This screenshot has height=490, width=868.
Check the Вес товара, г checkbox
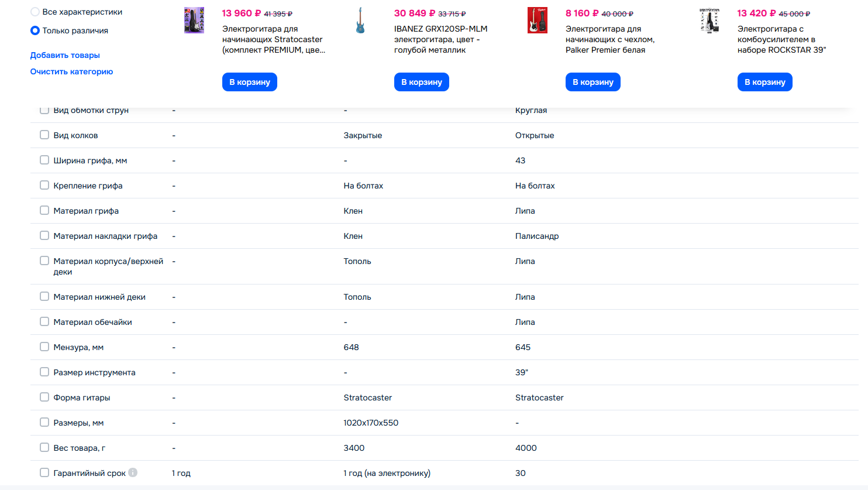click(44, 447)
